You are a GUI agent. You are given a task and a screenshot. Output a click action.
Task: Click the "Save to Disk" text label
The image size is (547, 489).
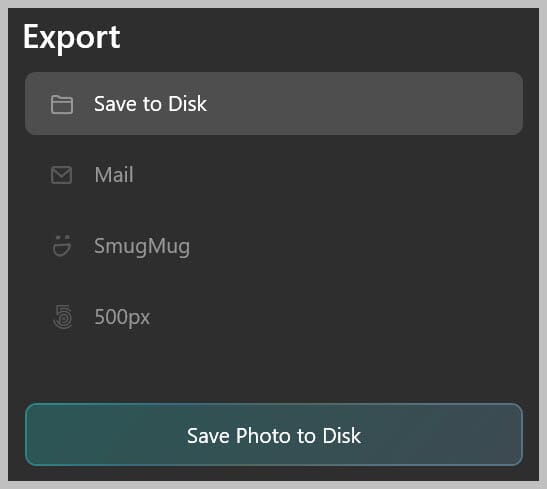150,104
